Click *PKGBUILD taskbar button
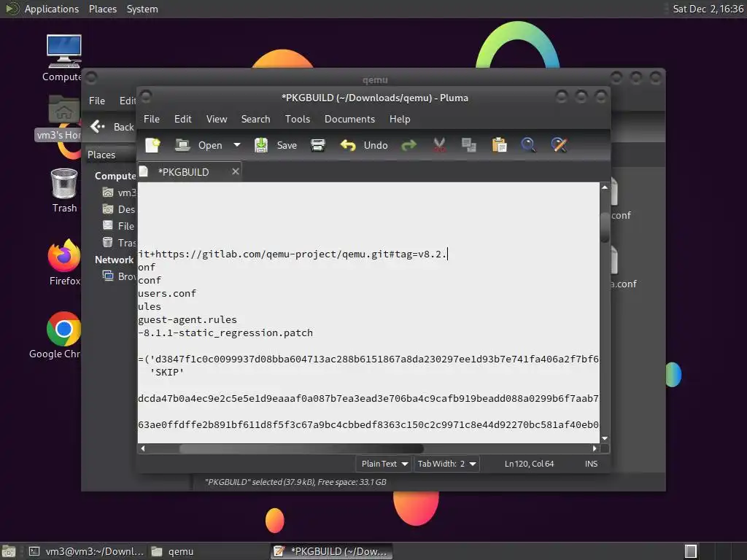Screen dimensions: 747x560 332,551
